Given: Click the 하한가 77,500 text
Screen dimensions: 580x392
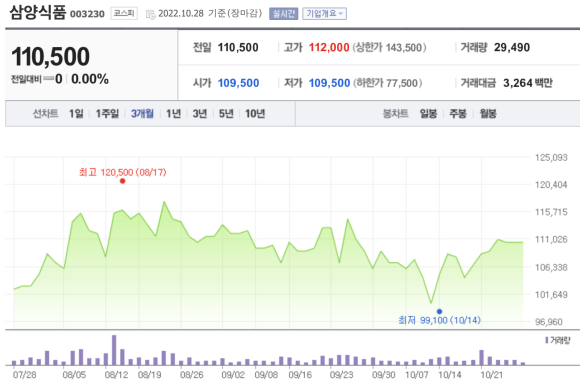Looking at the screenshot, I should point(388,83).
